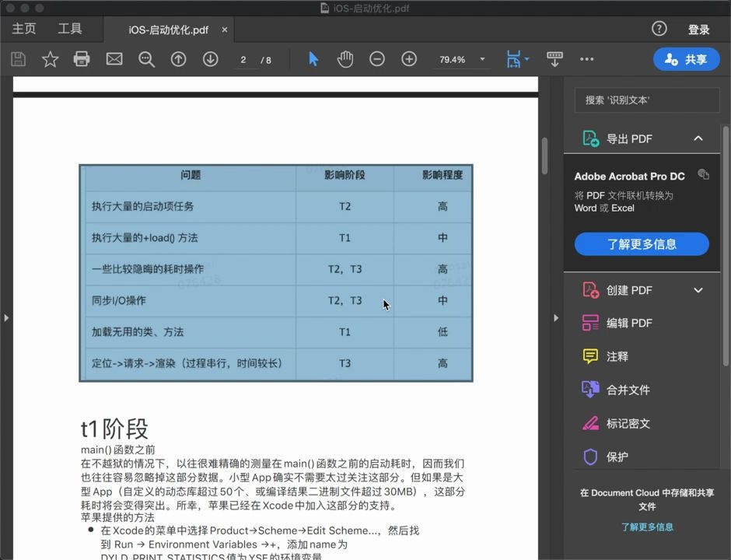This screenshot has width=731, height=560.
Task: Expand the 创建 PDF section
Action: coord(698,289)
